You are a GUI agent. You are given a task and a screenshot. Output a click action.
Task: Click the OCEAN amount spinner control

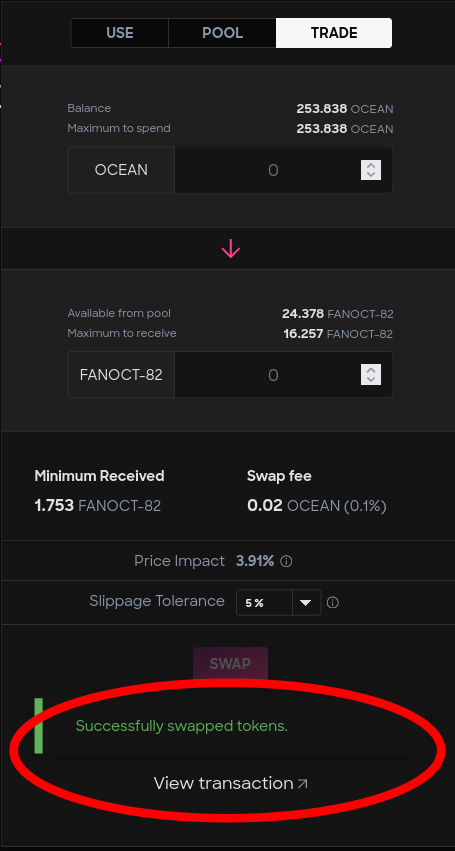tap(371, 170)
